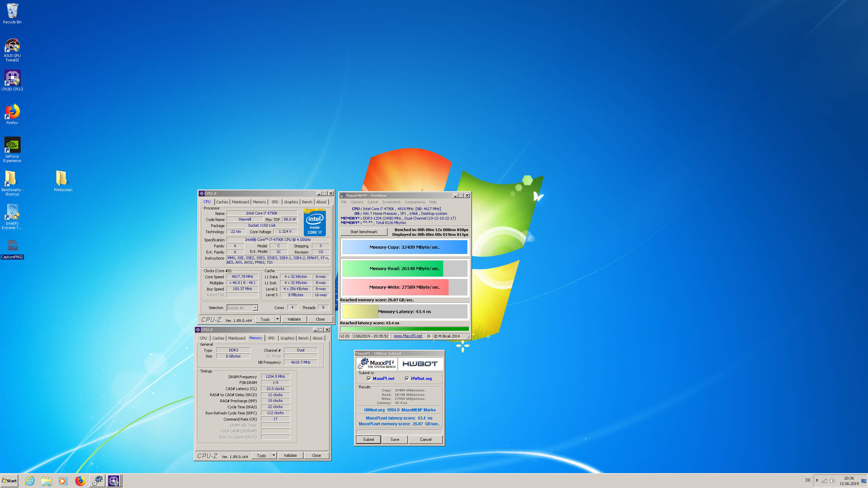Open the Recycle Bin desktop icon
Viewport: 868px width, 488px height.
[12, 14]
